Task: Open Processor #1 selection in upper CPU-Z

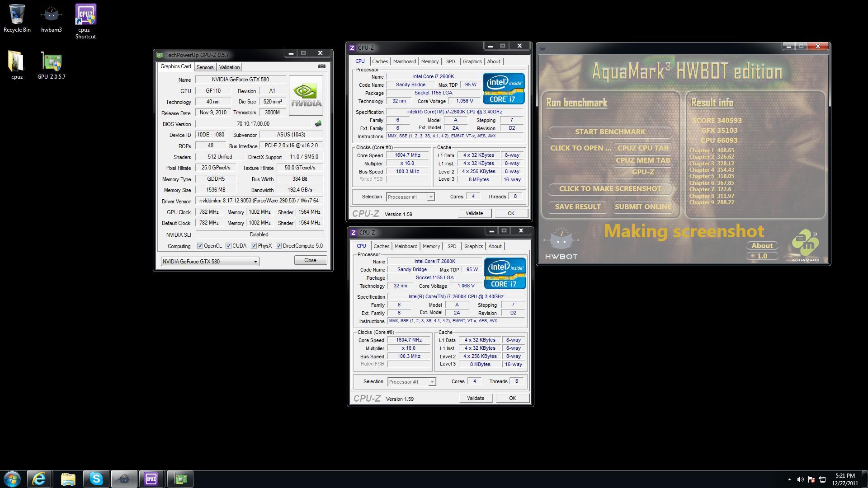Action: pyautogui.click(x=410, y=197)
